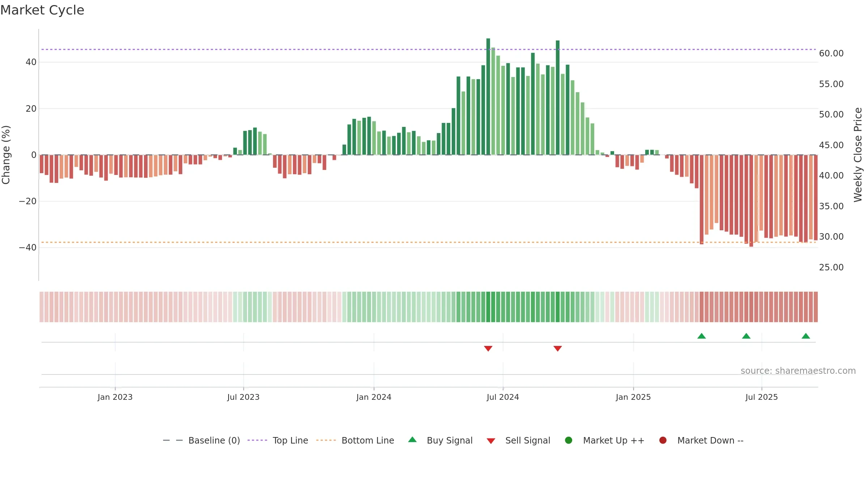Toggle the Market Down -- legend item
Image resolution: width=868 pixels, height=488 pixels.
[701, 440]
